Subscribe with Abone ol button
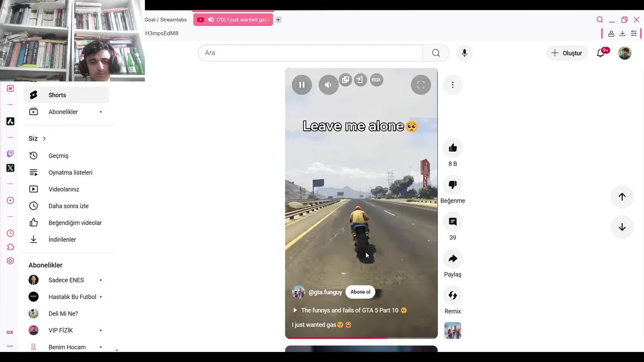 click(360, 292)
